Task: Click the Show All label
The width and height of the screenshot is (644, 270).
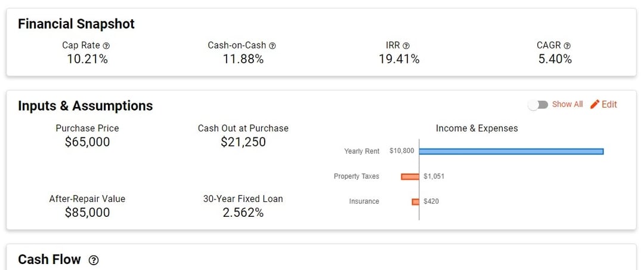Action: click(x=567, y=105)
